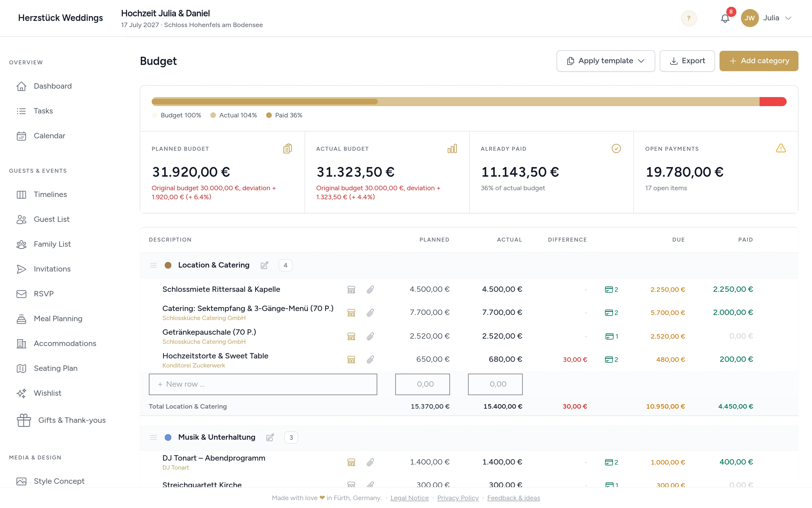
Task: Click the planned amount field in new row
Action: click(x=422, y=384)
